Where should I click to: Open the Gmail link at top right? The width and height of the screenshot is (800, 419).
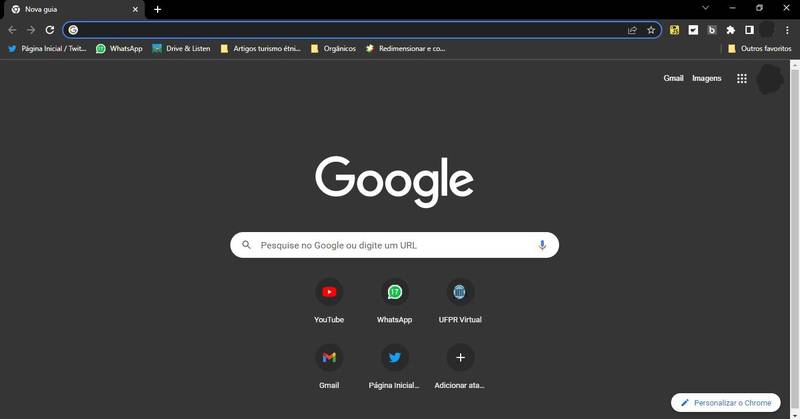click(673, 78)
